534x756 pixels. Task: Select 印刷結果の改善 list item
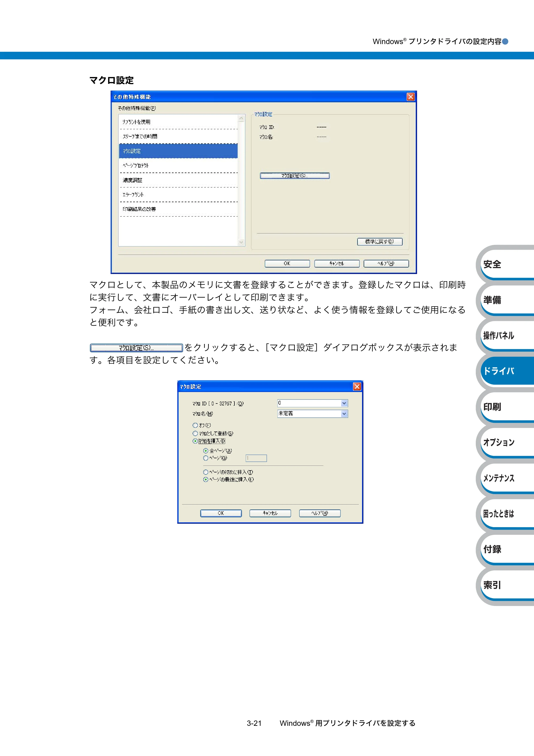(178, 209)
